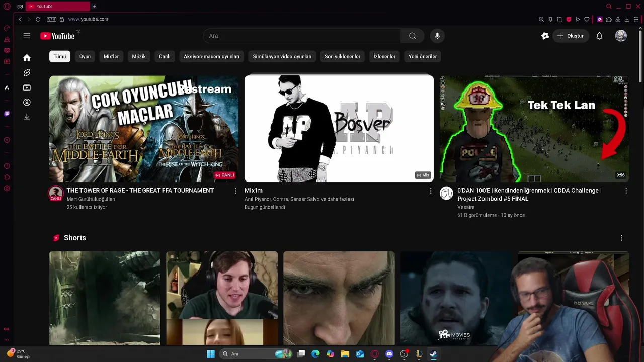644x362 pixels.
Task: Open Shorts from the YouTube sidebar
Action: [27, 73]
